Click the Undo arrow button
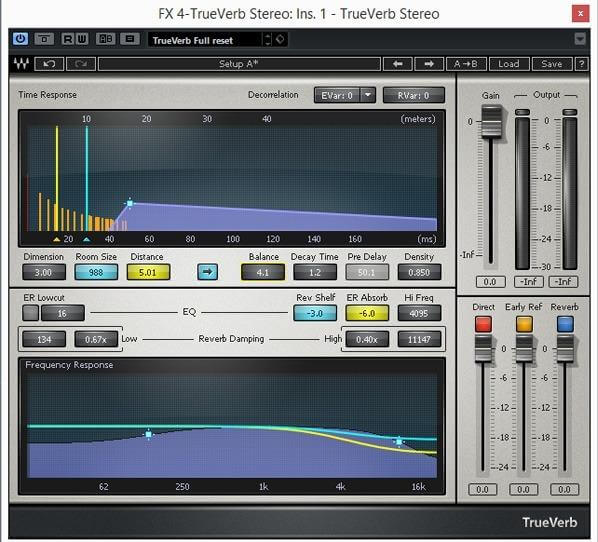Viewport: 598px width, 542px height. point(49,64)
